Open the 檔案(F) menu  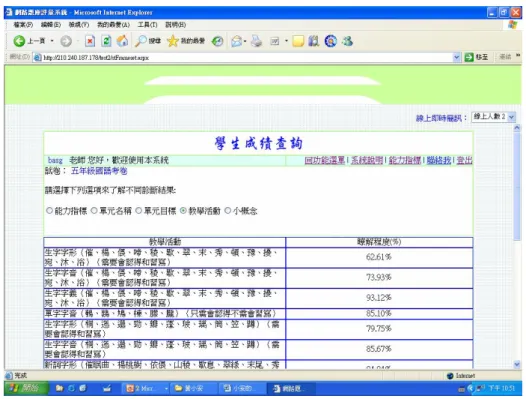tap(23, 24)
